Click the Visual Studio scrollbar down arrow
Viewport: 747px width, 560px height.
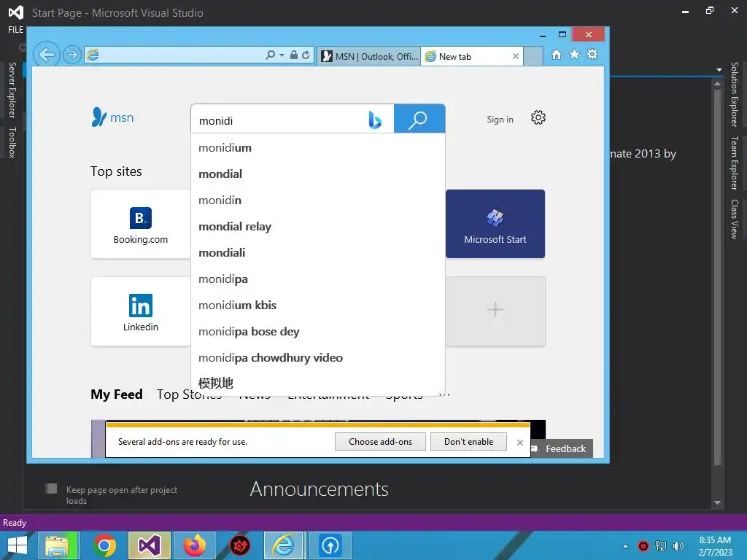(x=718, y=502)
